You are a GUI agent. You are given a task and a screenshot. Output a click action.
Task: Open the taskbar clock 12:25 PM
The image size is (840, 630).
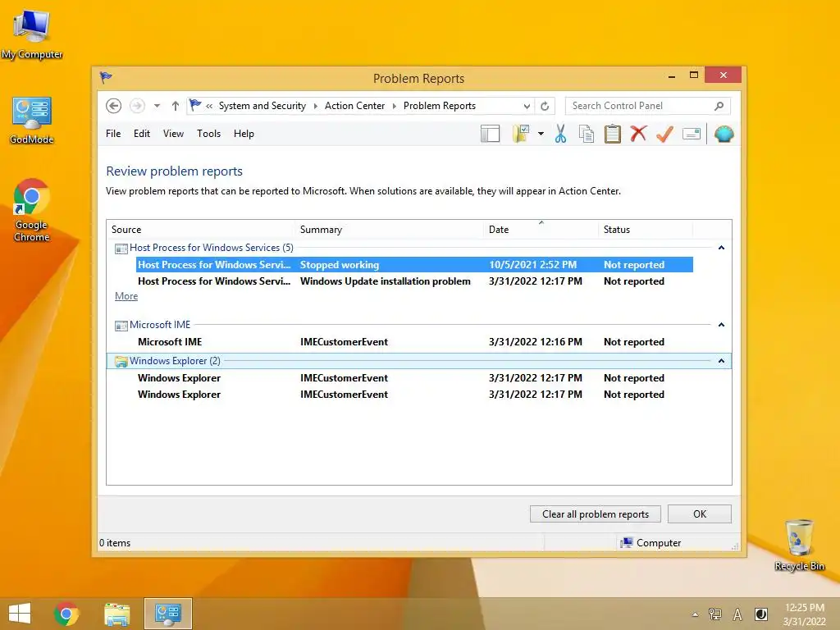(805, 614)
